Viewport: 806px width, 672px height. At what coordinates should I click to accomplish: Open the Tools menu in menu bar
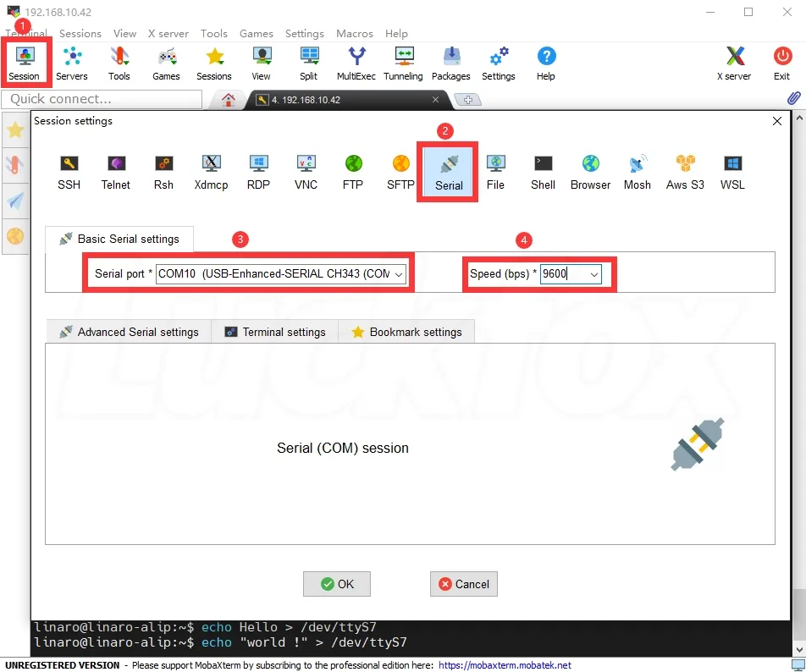[x=214, y=33]
